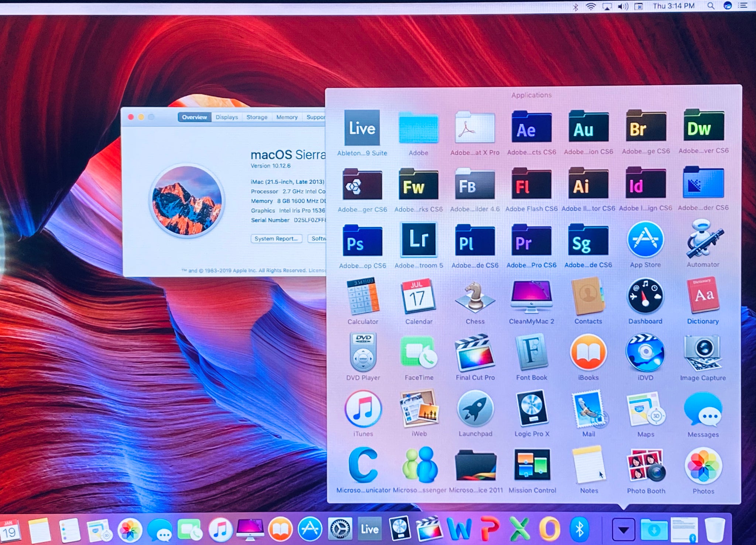This screenshot has width=756, height=545.
Task: Launch Photo Booth
Action: coord(646,465)
